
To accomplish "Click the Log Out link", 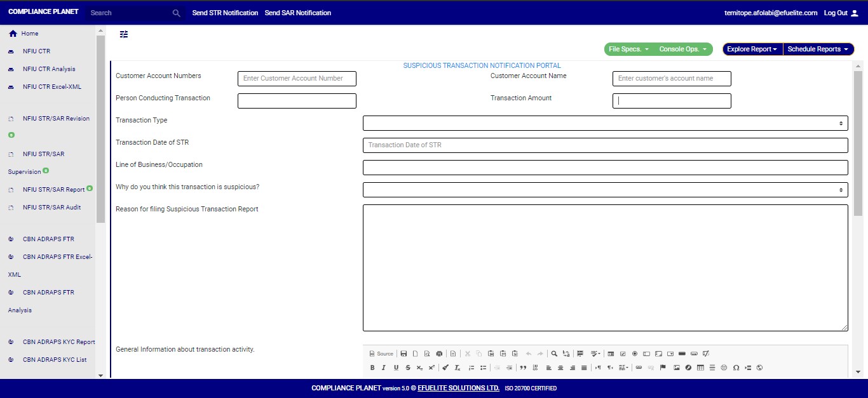I will click(x=836, y=13).
